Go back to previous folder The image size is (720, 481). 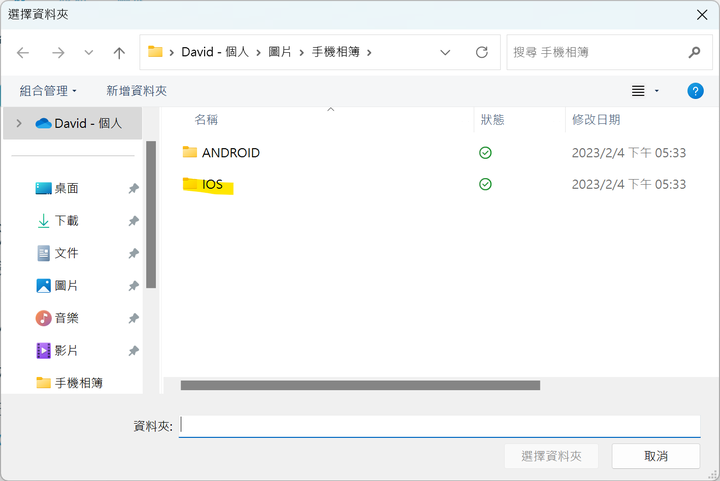[x=23, y=53]
